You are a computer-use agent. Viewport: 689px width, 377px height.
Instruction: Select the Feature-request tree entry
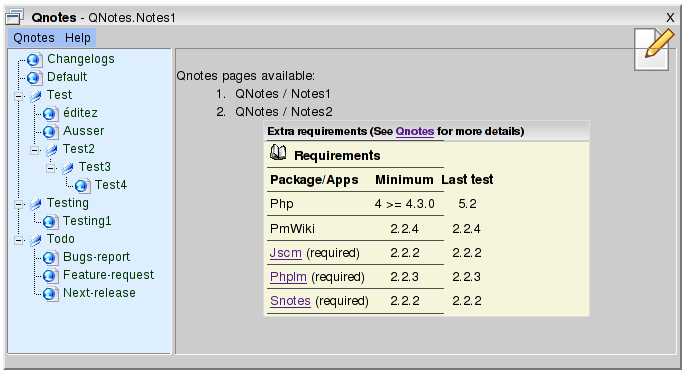pyautogui.click(x=109, y=275)
